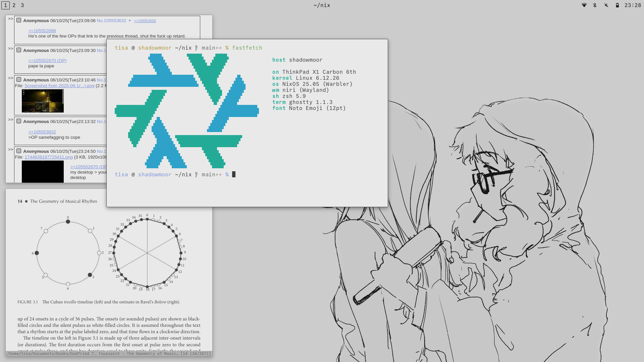Image resolution: width=644 pixels, height=362 pixels.
Task: Expand the night street screenshot thumbnail
Action: (x=43, y=101)
